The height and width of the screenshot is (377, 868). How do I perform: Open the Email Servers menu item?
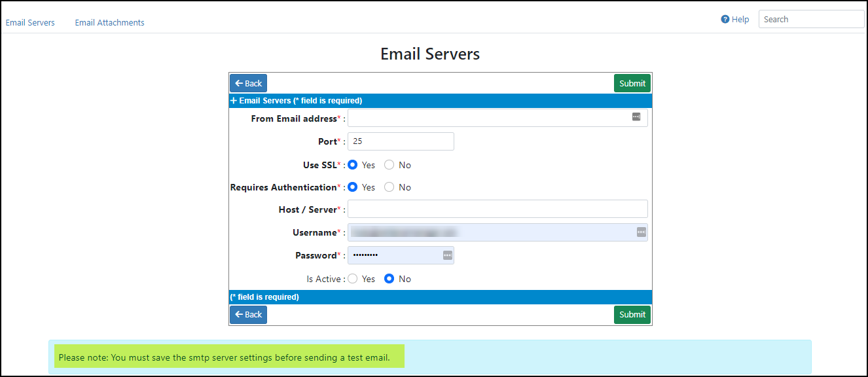pos(30,22)
